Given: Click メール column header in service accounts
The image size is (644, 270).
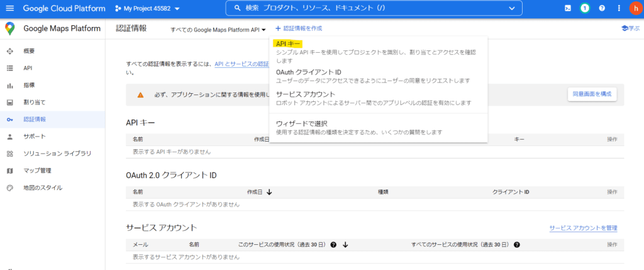Looking at the screenshot, I should tap(140, 245).
